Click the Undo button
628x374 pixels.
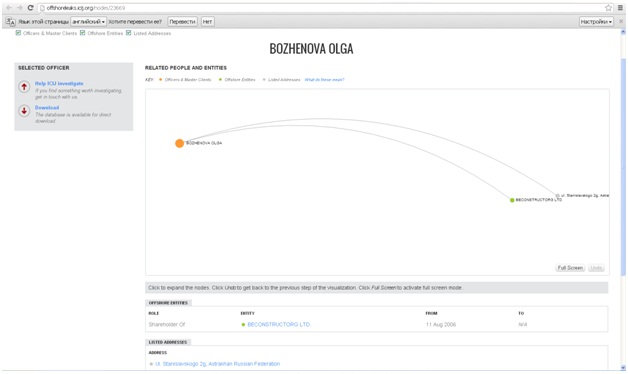[x=596, y=268]
